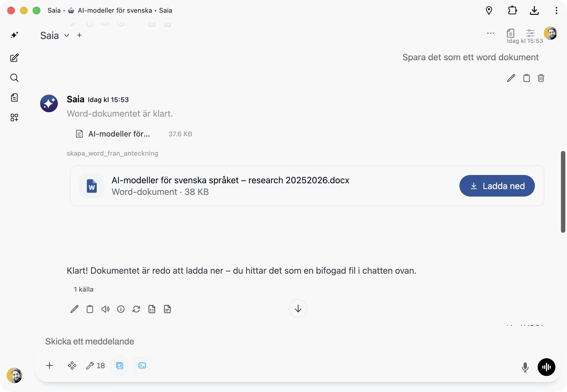Viewport: 567px width, 392px height.
Task: Open the vertical three-dot window menu
Action: [x=556, y=11]
